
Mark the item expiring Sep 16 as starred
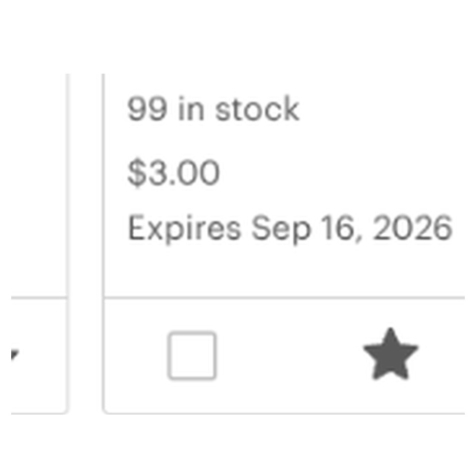click(391, 354)
